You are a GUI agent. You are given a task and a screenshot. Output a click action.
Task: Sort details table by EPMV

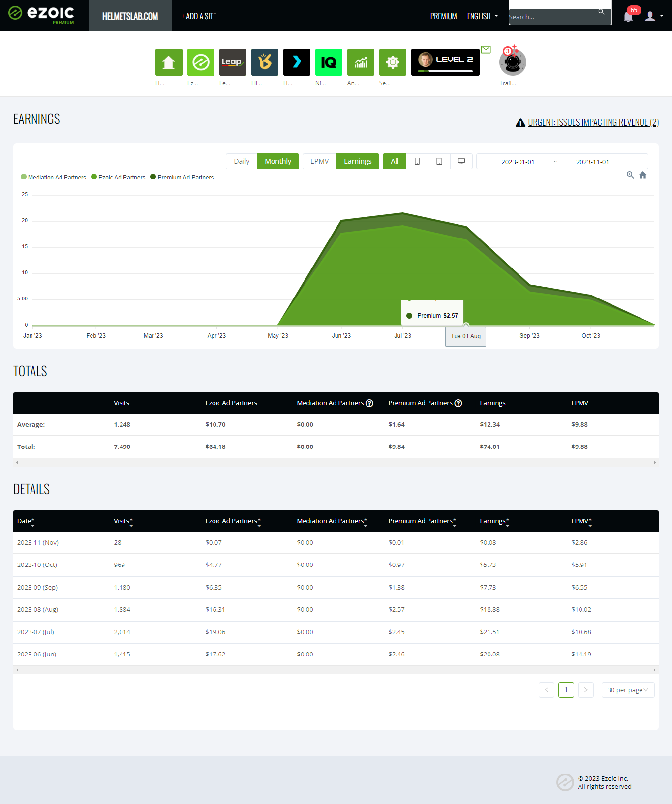tap(581, 521)
